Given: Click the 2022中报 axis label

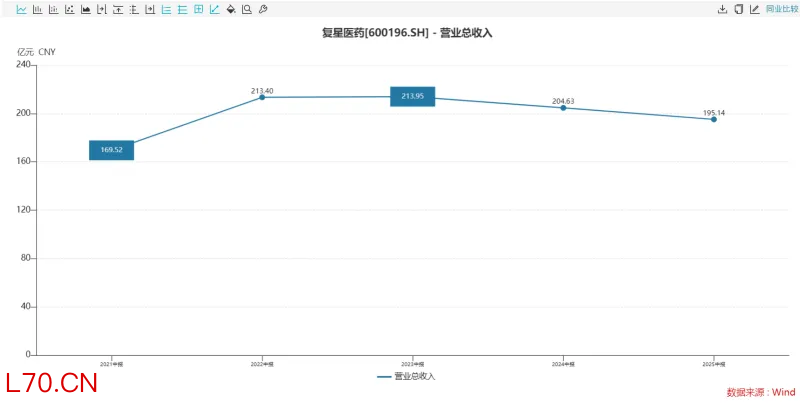Looking at the screenshot, I should pos(262,364).
